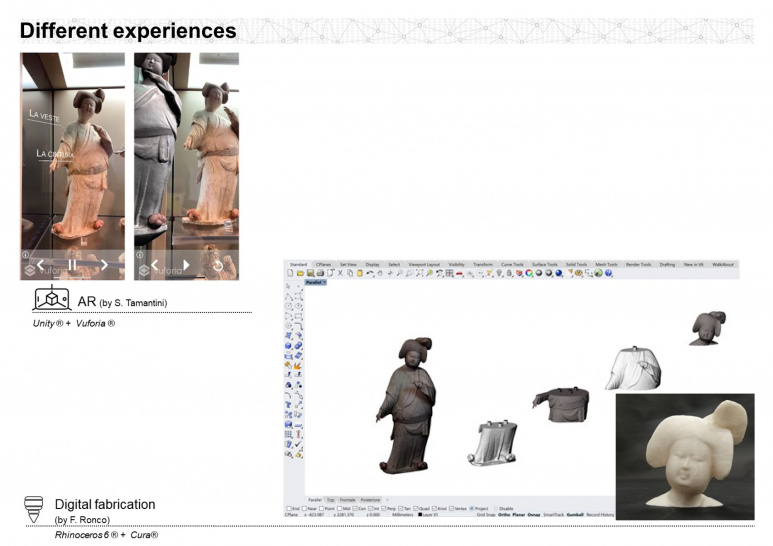Select the Rectangle tool in sidebar
The height and width of the screenshot is (546, 773).
coord(298,316)
